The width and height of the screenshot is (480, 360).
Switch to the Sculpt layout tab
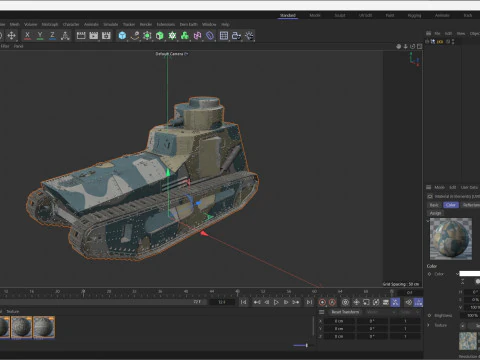tap(340, 15)
